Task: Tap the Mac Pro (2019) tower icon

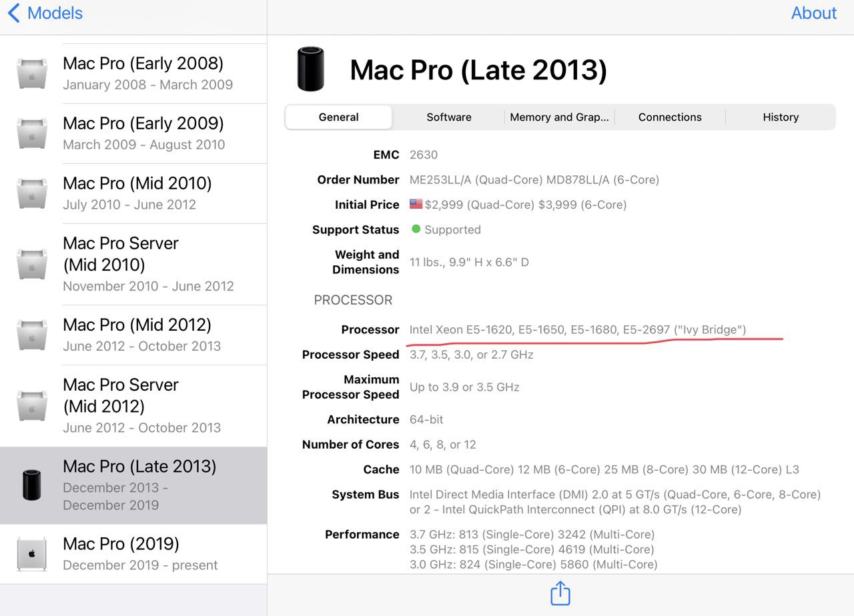Action: [31, 554]
